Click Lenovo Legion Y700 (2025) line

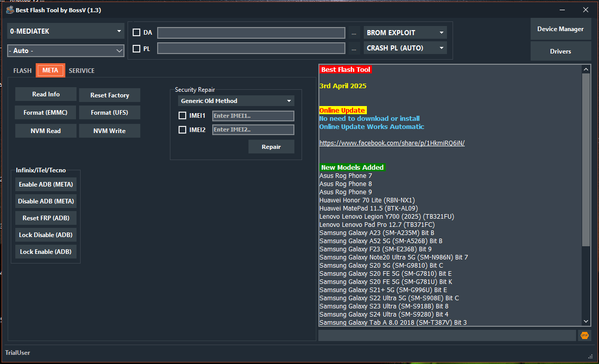pyautogui.click(x=387, y=216)
